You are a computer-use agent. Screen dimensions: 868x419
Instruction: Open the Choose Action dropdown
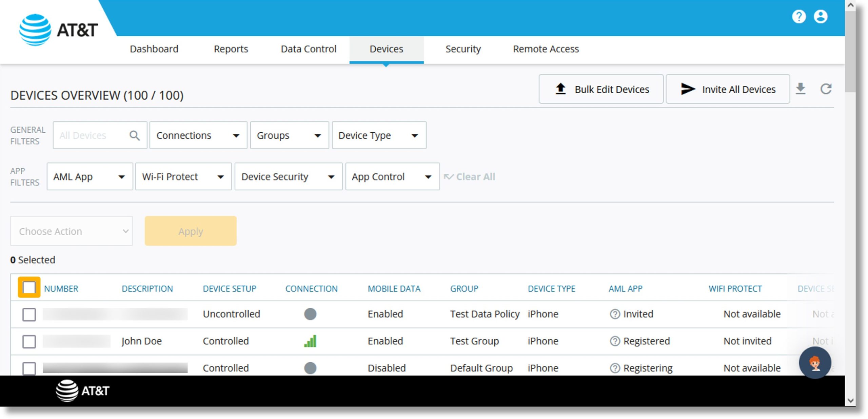coord(71,231)
